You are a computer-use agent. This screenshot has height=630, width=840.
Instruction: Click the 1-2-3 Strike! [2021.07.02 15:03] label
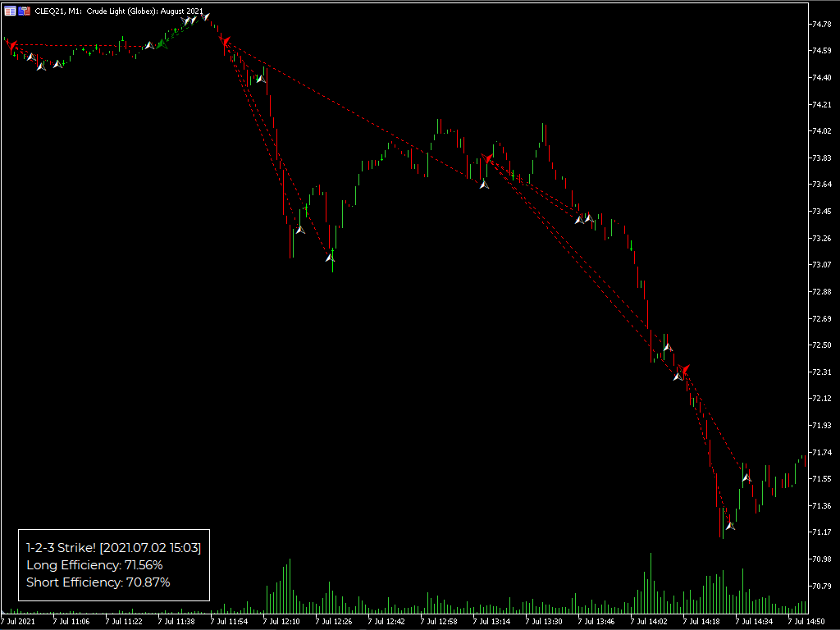click(113, 548)
